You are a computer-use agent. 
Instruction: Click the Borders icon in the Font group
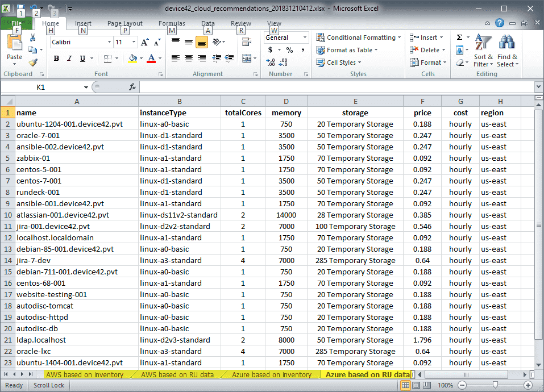[x=108, y=58]
